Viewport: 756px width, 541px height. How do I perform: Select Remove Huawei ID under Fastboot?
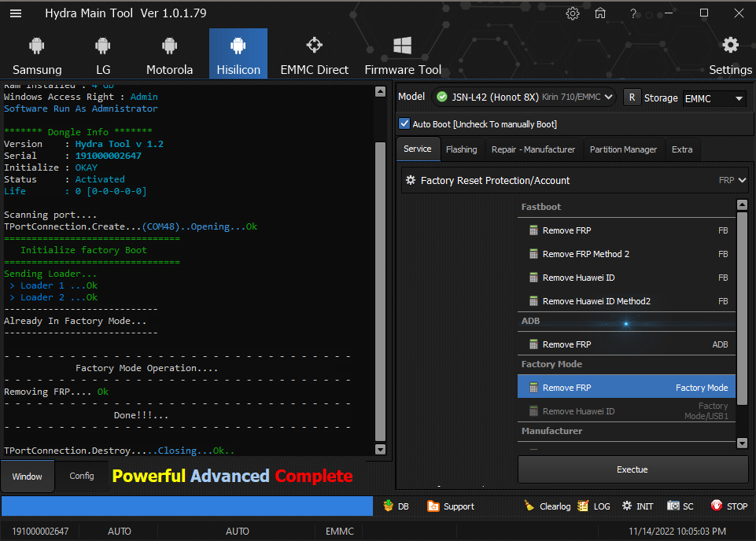click(x=578, y=278)
